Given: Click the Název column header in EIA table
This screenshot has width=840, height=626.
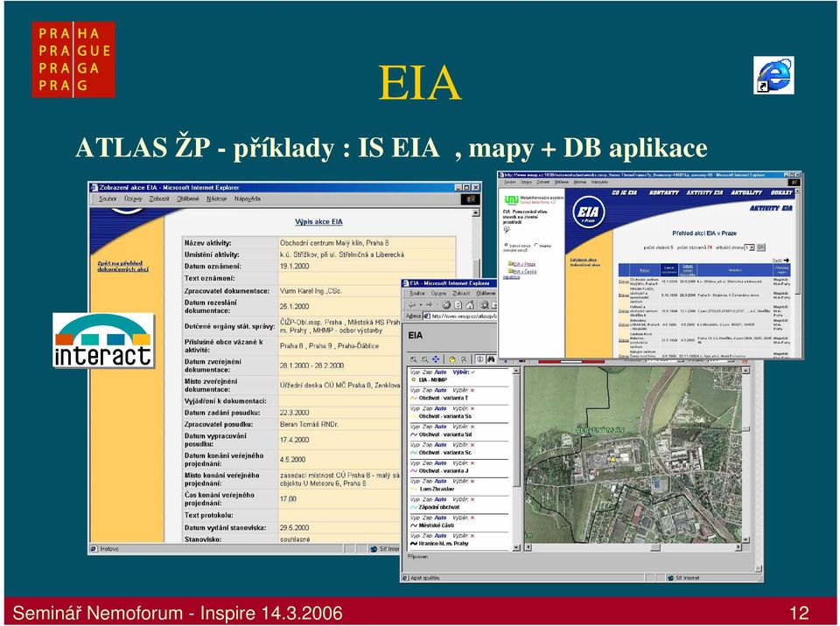Looking at the screenshot, I should point(645,270).
